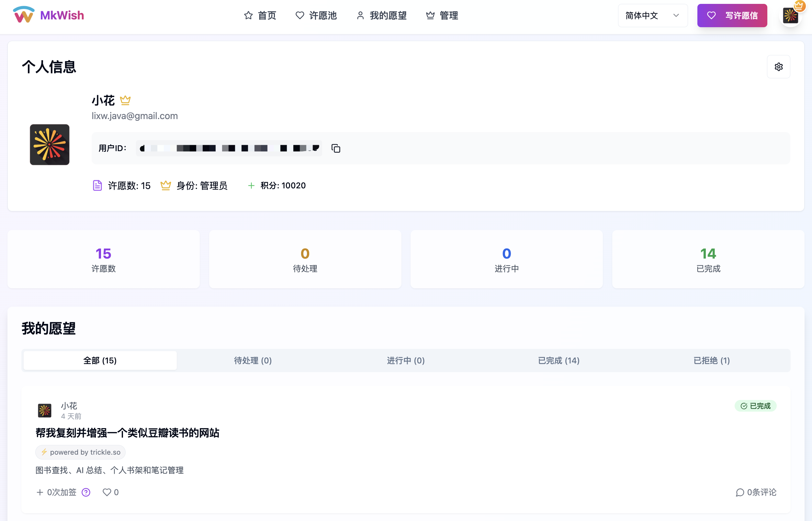Open 管理 navigation item
This screenshot has width=812, height=521.
pyautogui.click(x=442, y=16)
